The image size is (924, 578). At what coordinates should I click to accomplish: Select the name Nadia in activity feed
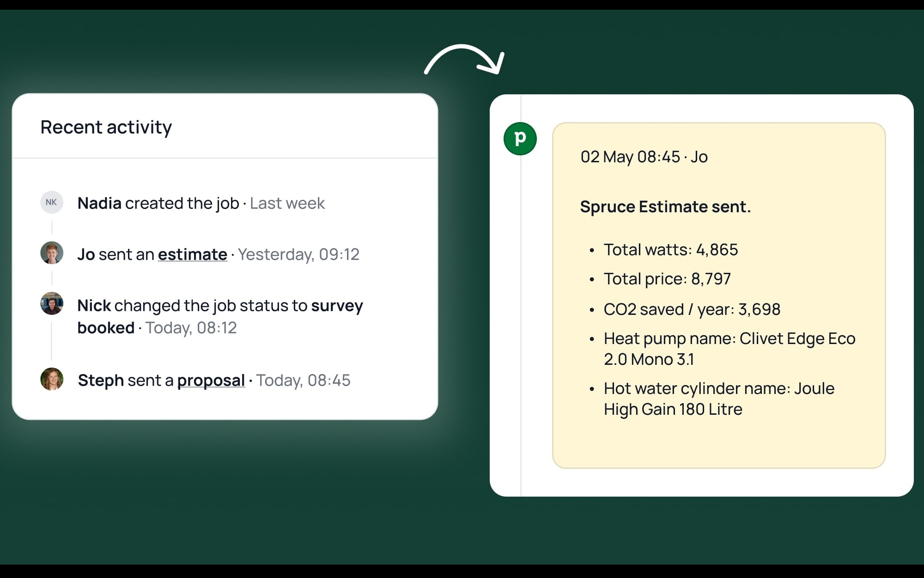99,203
